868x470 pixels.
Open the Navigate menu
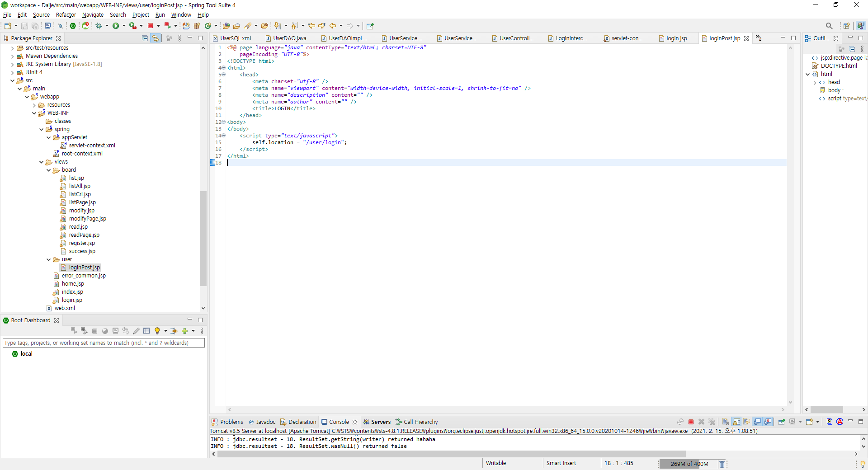tap(93, 15)
